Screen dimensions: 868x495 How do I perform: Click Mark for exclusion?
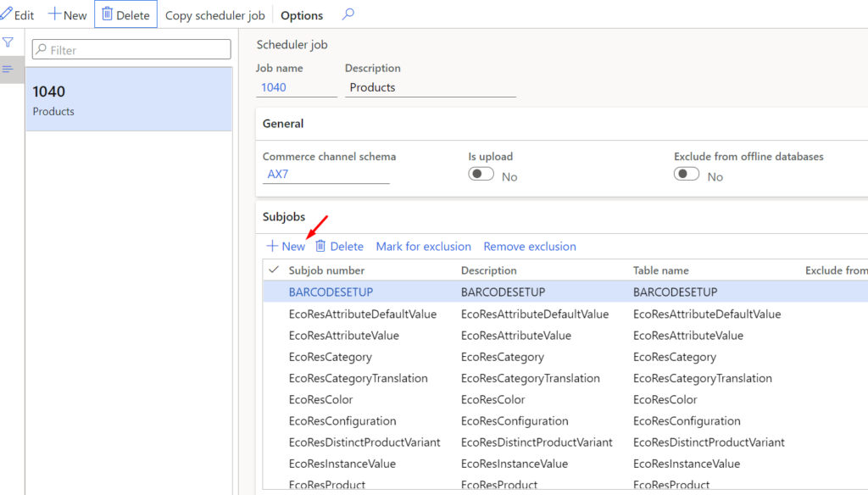(x=424, y=247)
